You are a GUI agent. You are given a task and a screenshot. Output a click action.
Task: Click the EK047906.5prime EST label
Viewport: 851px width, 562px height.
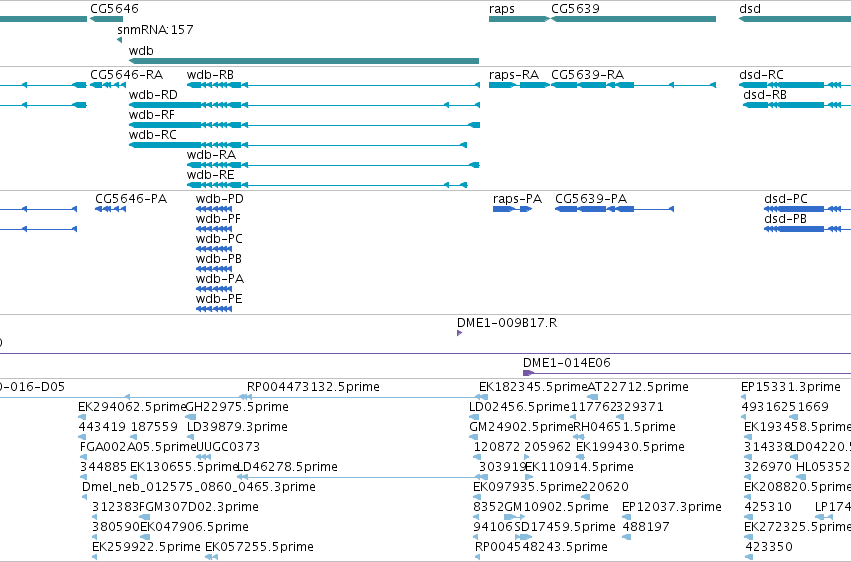click(194, 527)
